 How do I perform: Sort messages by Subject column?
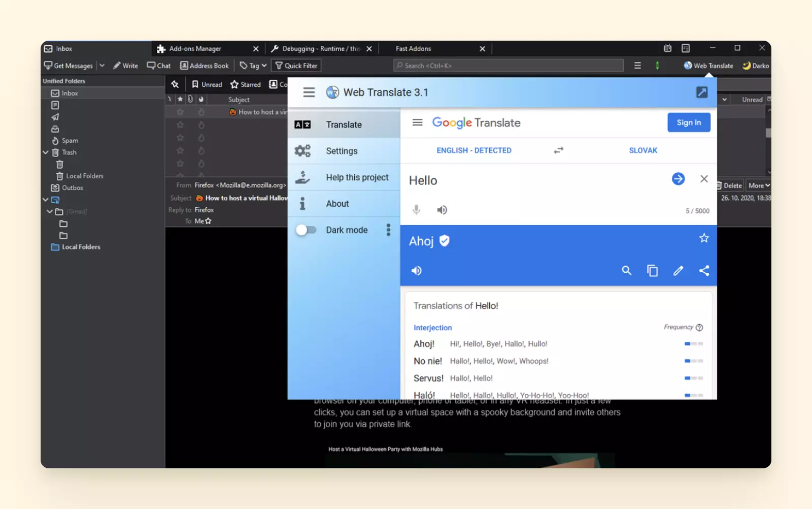[239, 100]
